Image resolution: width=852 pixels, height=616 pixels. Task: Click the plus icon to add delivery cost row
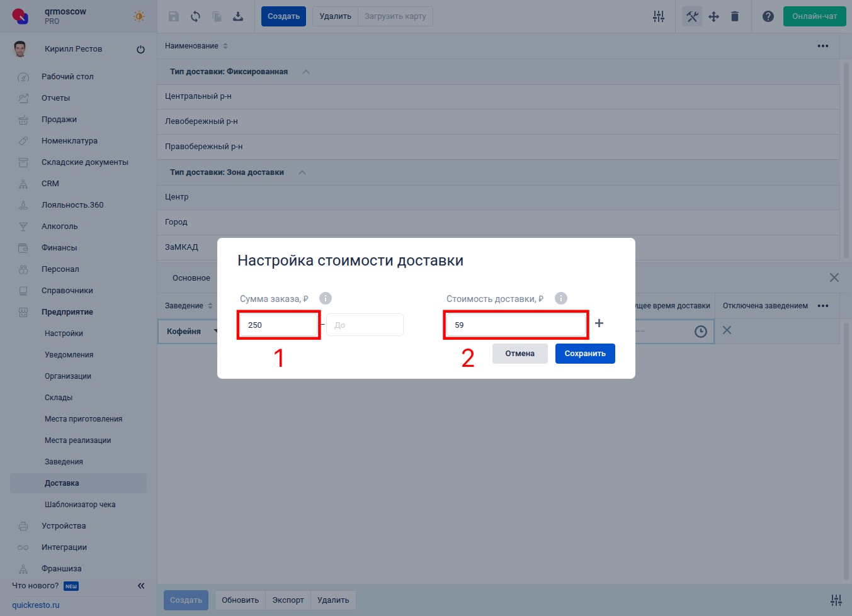(599, 323)
